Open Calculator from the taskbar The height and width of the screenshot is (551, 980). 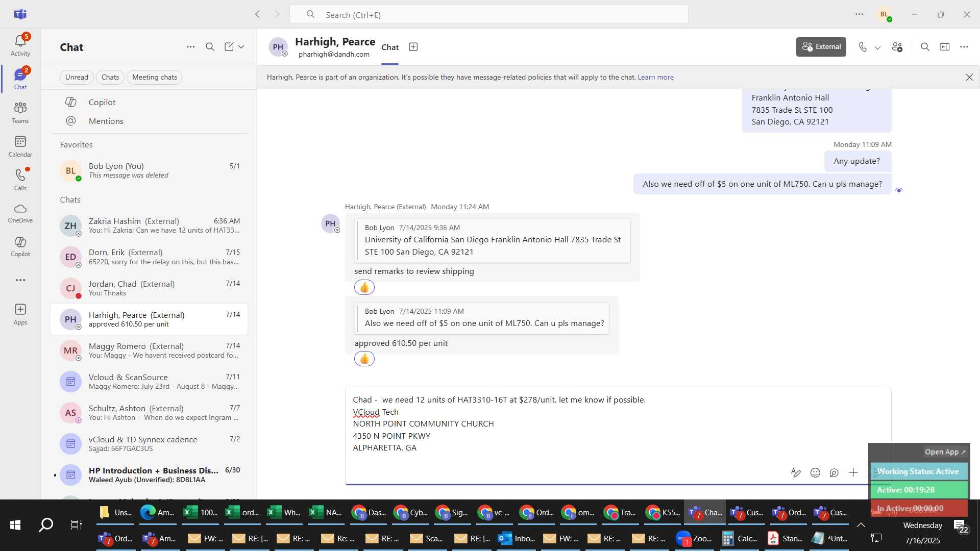coord(740,538)
